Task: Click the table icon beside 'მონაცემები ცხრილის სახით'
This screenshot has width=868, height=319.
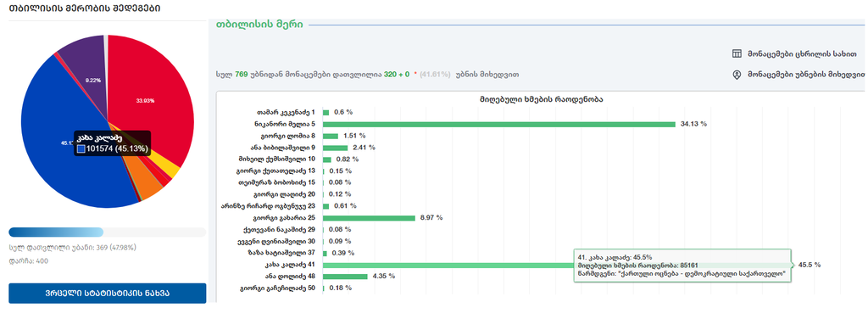Action: [737, 53]
